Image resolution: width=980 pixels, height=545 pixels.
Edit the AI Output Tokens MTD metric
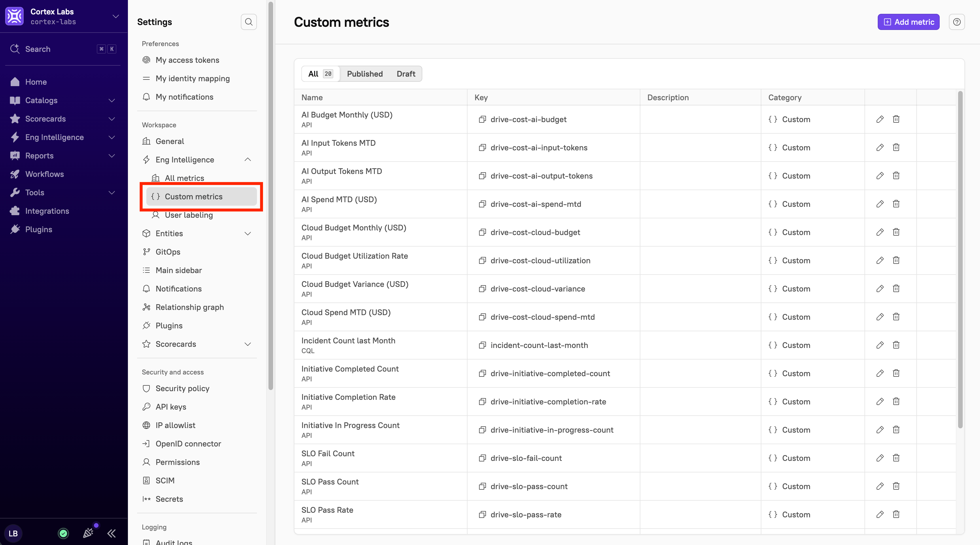880,176
